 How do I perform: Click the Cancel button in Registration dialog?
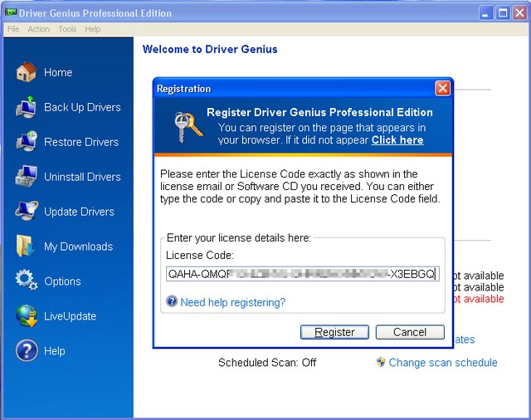click(410, 332)
